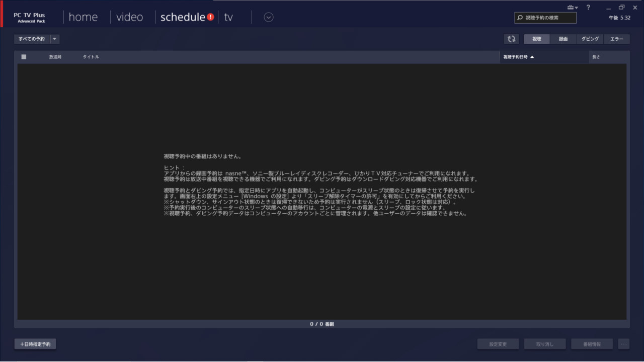
Task: Show the エラー reservation list
Action: point(616,39)
